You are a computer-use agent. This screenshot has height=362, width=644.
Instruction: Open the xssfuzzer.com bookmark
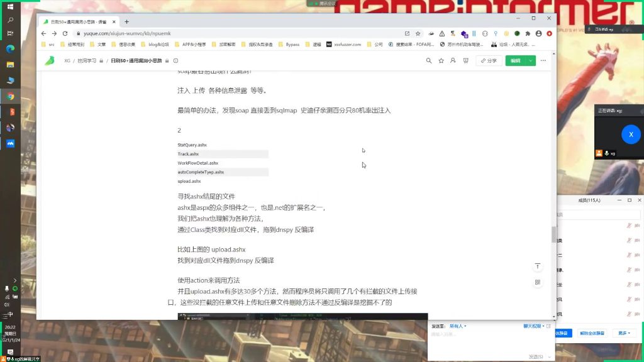point(344,45)
